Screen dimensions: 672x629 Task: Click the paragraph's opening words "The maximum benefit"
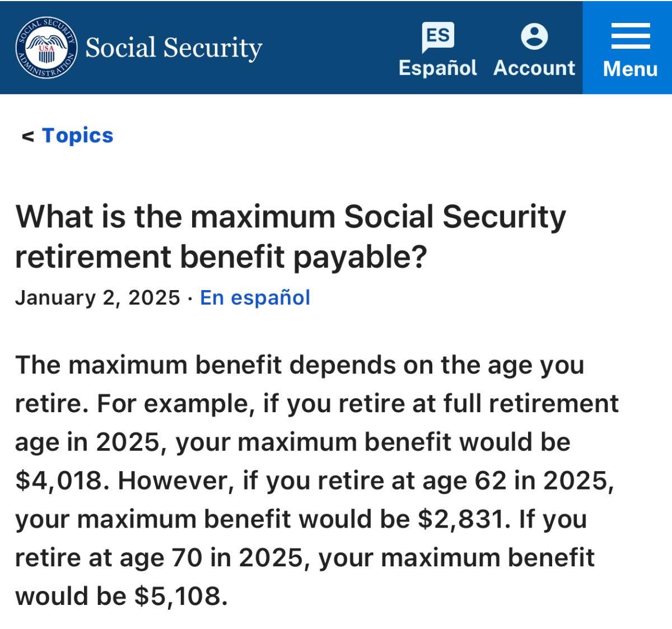coord(148,365)
